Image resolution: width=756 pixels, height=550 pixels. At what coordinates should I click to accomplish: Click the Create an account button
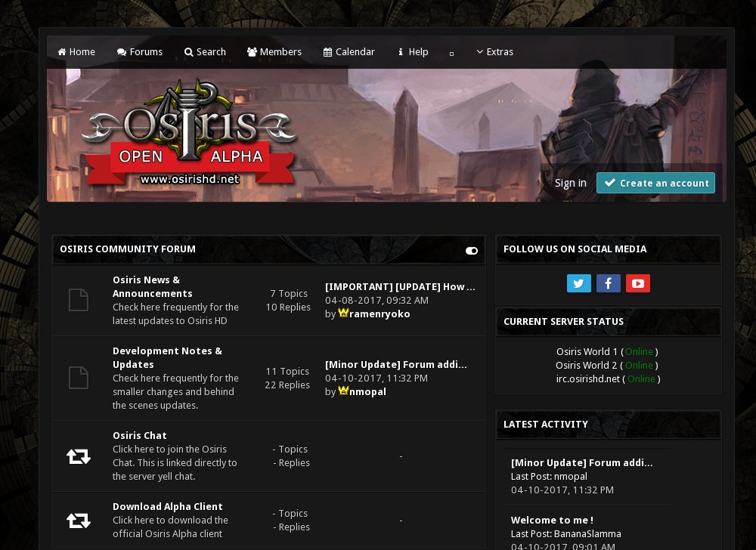point(655,183)
